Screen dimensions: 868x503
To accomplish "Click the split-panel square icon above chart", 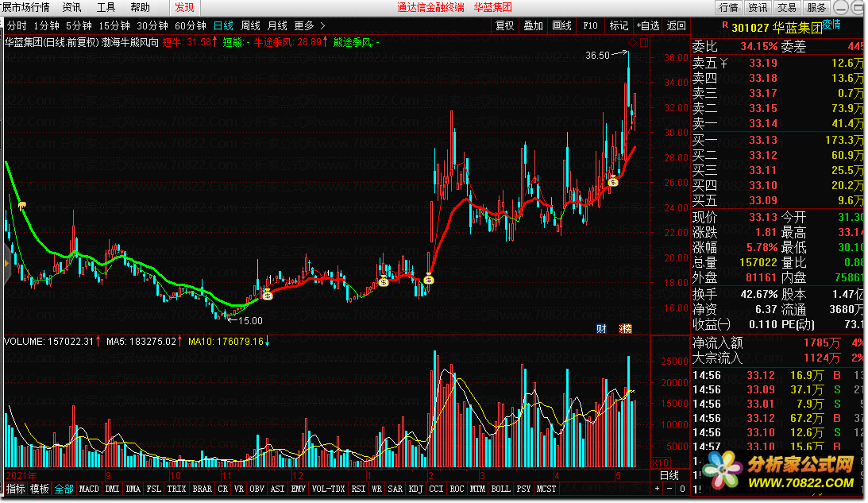I will click(644, 42).
